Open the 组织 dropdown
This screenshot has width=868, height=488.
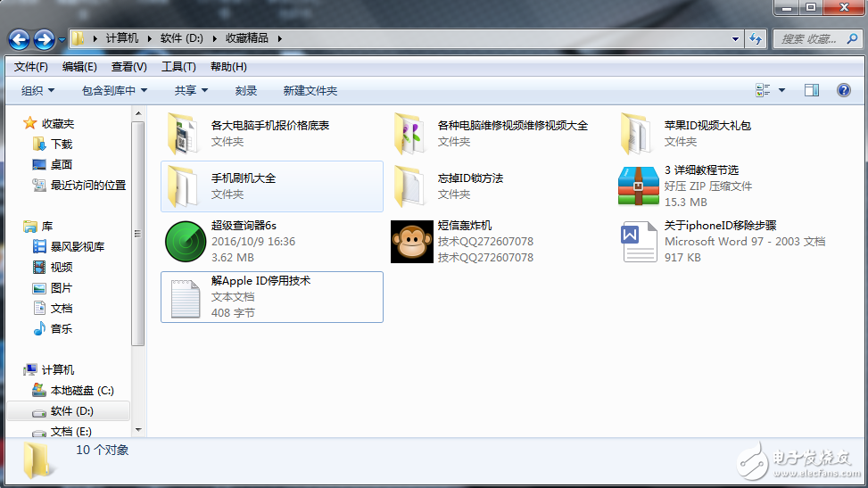click(x=37, y=90)
